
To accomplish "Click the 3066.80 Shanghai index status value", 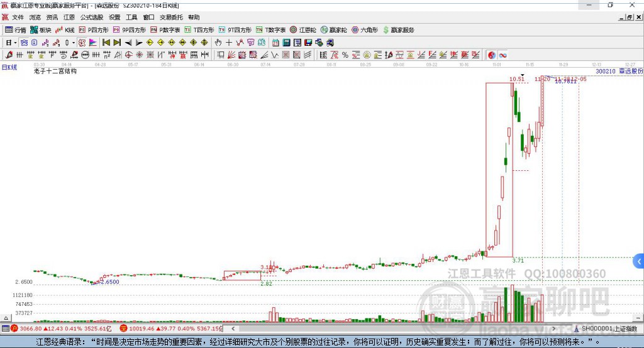I will (x=30, y=329).
